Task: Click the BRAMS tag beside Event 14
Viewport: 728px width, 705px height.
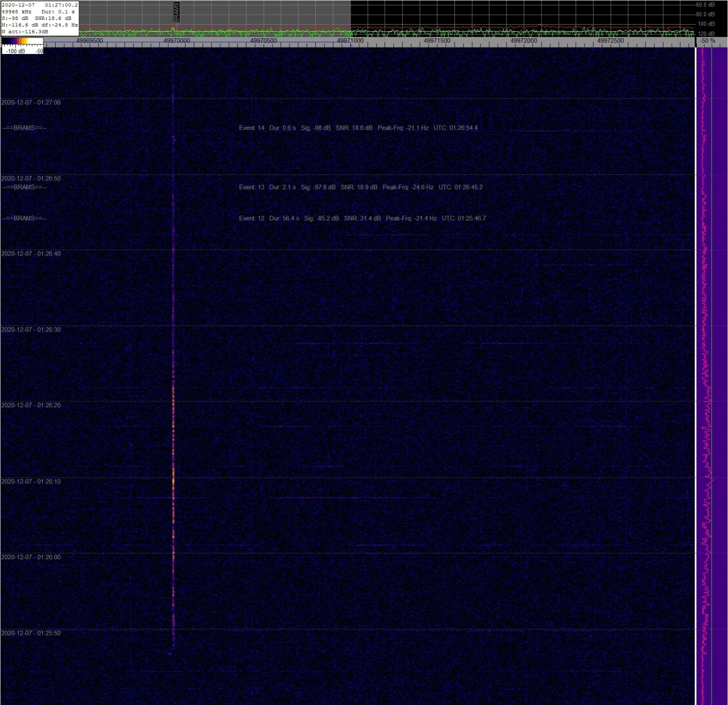Action: [x=24, y=127]
